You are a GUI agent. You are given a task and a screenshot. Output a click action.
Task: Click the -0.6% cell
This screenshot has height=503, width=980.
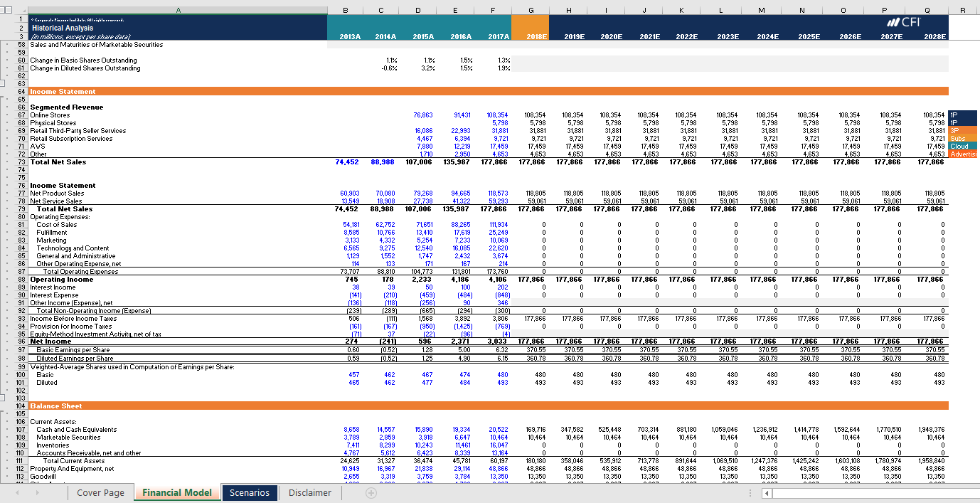pyautogui.click(x=389, y=68)
